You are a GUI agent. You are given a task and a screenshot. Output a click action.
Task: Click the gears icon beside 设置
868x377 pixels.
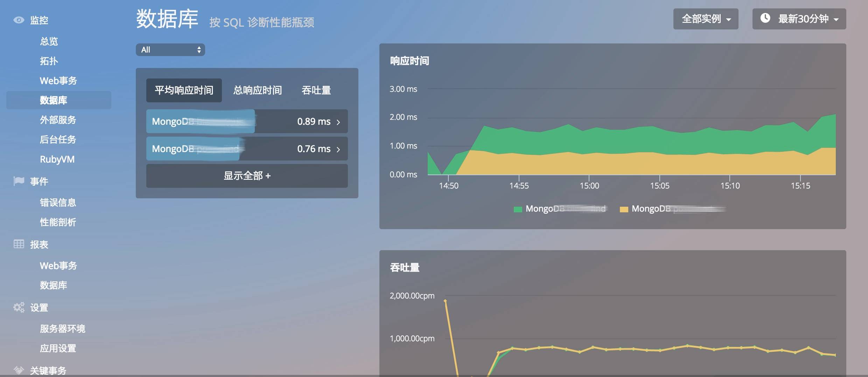[19, 307]
